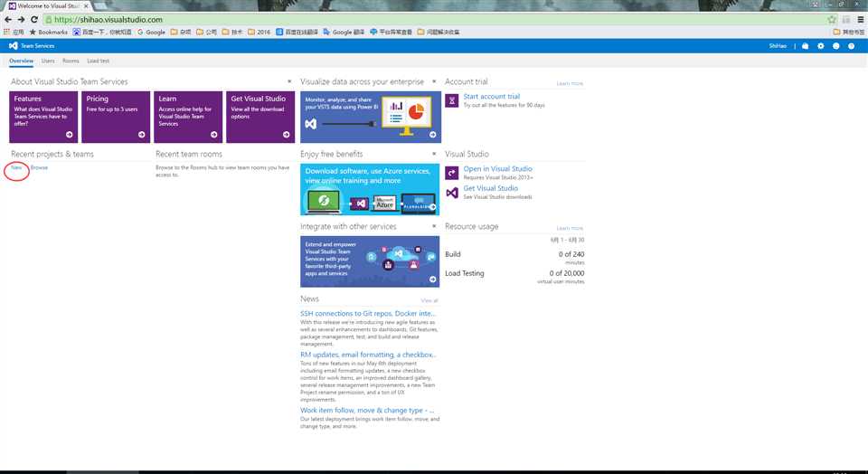Viewport: 868px width, 474px height.
Task: Open the Google bookmark
Action: click(x=151, y=33)
